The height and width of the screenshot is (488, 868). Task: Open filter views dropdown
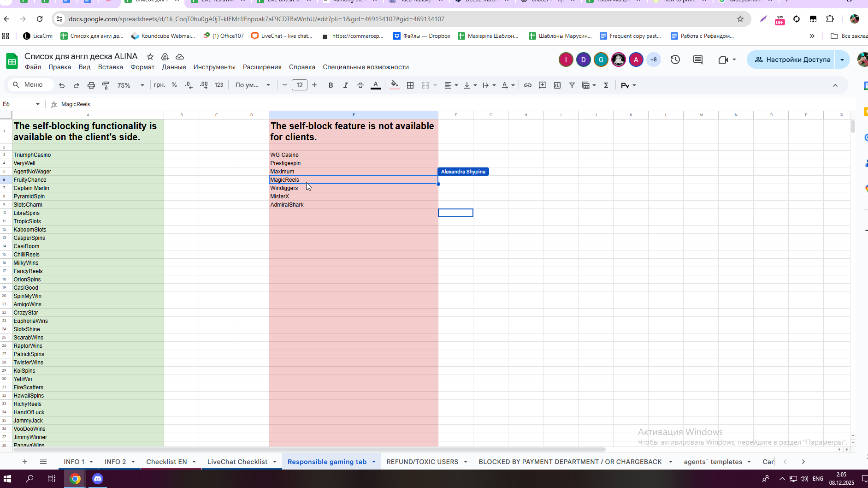click(x=589, y=85)
